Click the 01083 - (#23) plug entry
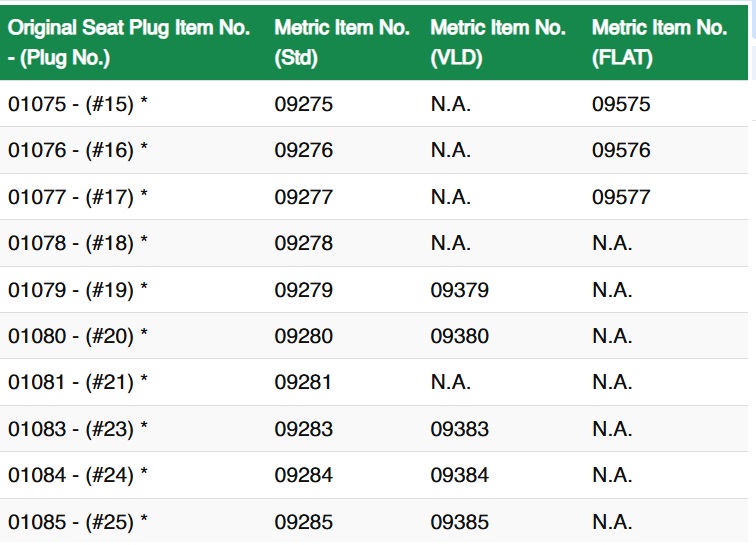756x545 pixels. pyautogui.click(x=78, y=429)
